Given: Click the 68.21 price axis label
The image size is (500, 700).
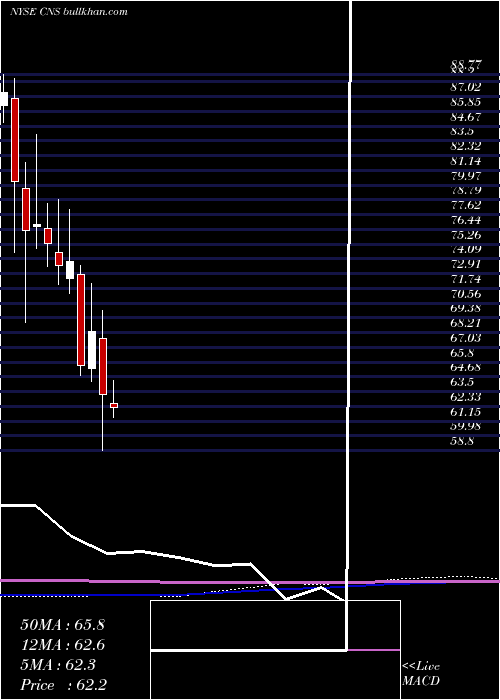Looking at the screenshot, I should coord(466,323).
